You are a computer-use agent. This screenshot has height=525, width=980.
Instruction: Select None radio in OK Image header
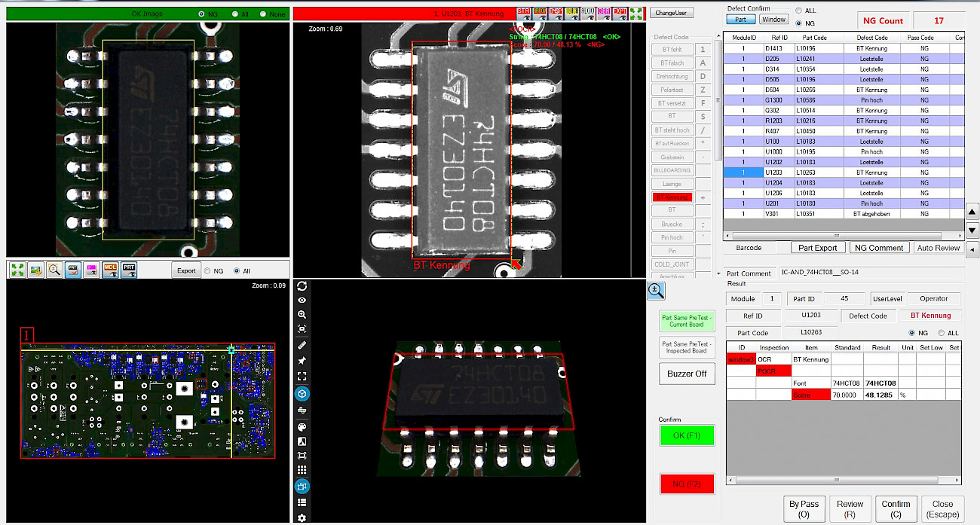tap(263, 14)
